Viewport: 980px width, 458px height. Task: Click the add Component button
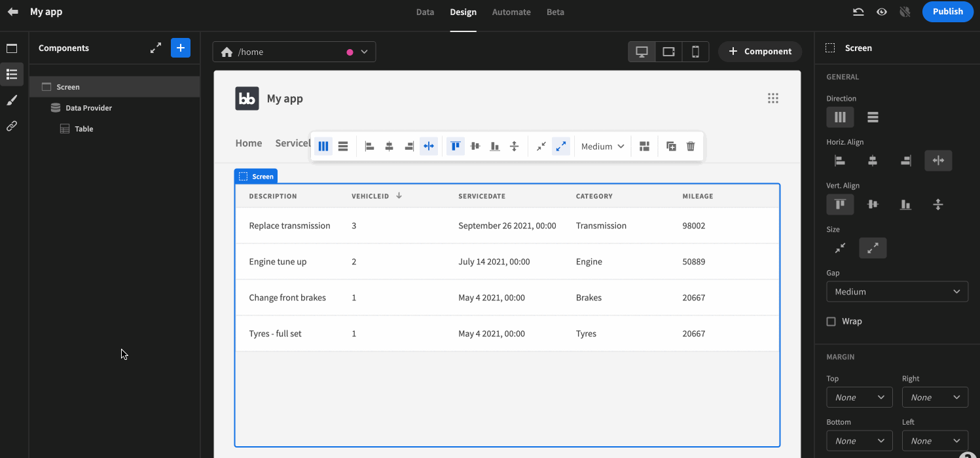tap(759, 52)
